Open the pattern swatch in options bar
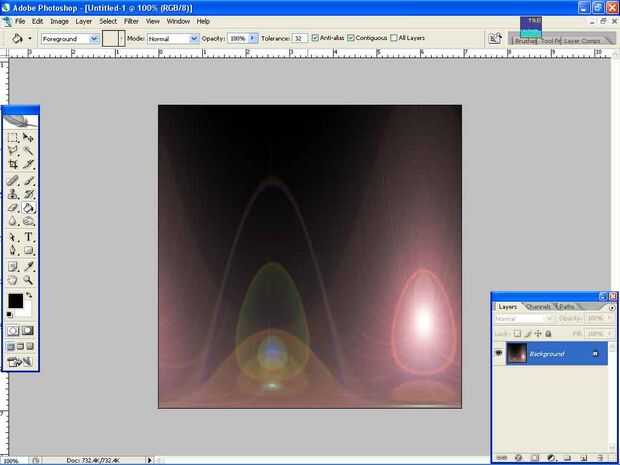620x465 pixels. pos(110,38)
